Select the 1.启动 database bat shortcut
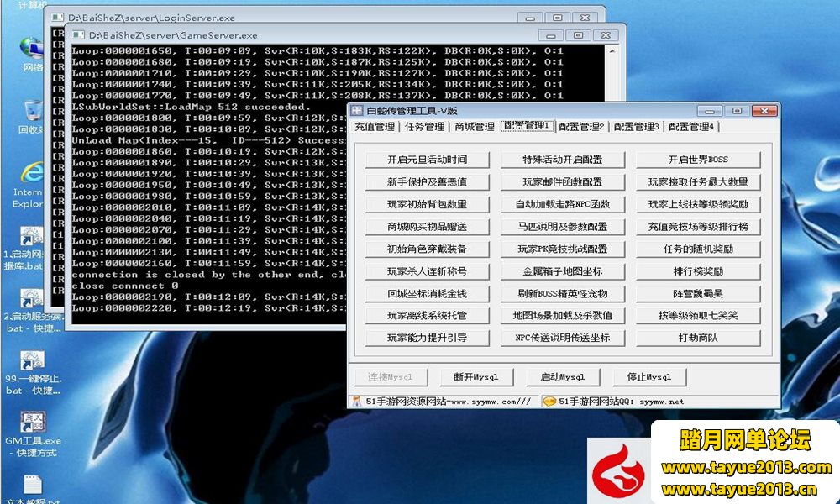 click(x=32, y=238)
